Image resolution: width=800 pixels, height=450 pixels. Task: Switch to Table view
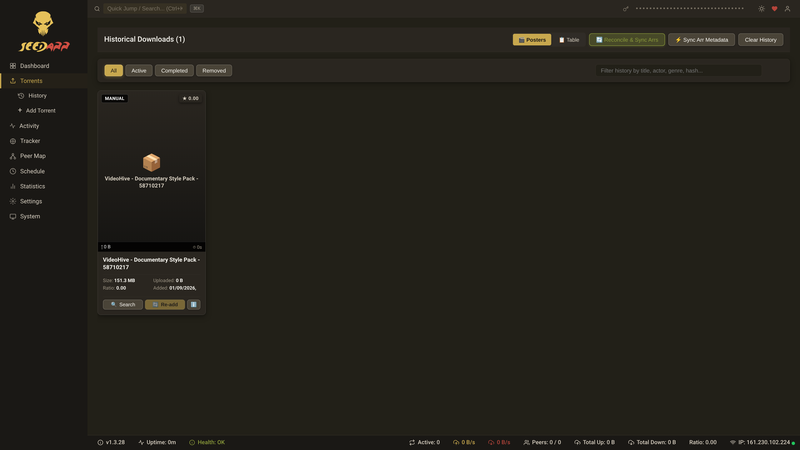569,40
